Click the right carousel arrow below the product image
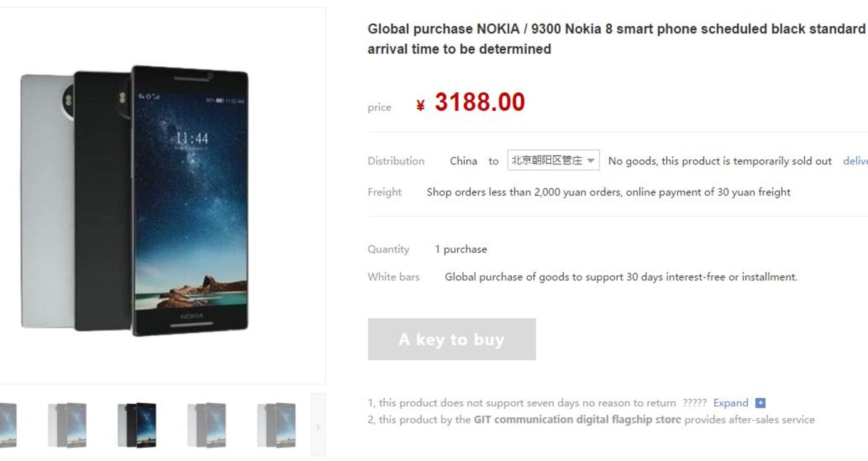Viewport: 868px width, 461px height. pyautogui.click(x=318, y=426)
